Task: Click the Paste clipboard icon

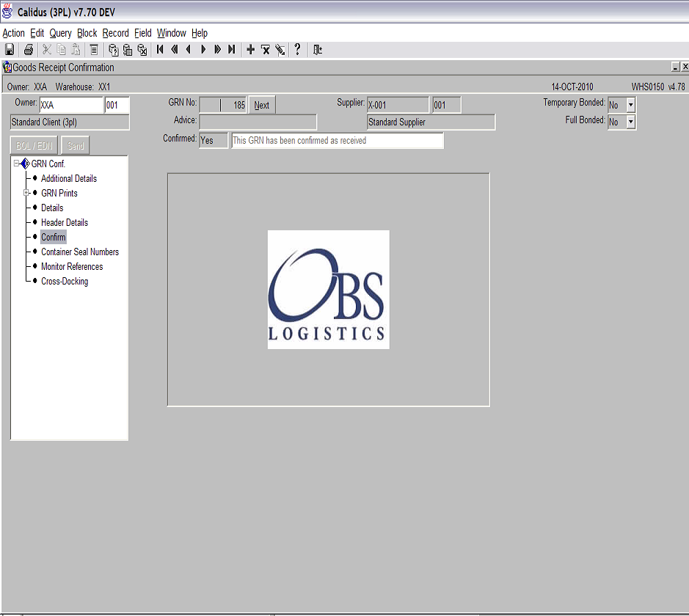Action: tap(76, 50)
